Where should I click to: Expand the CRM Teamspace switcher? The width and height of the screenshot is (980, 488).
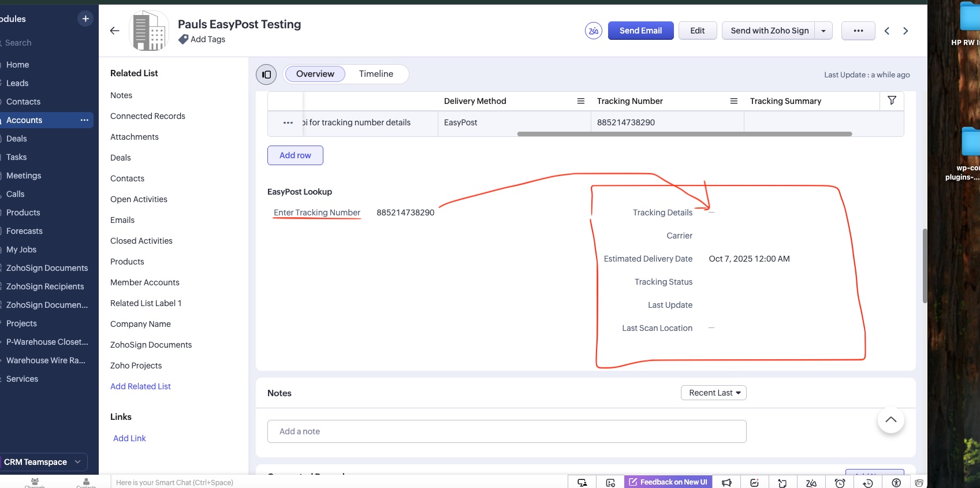pos(43,462)
